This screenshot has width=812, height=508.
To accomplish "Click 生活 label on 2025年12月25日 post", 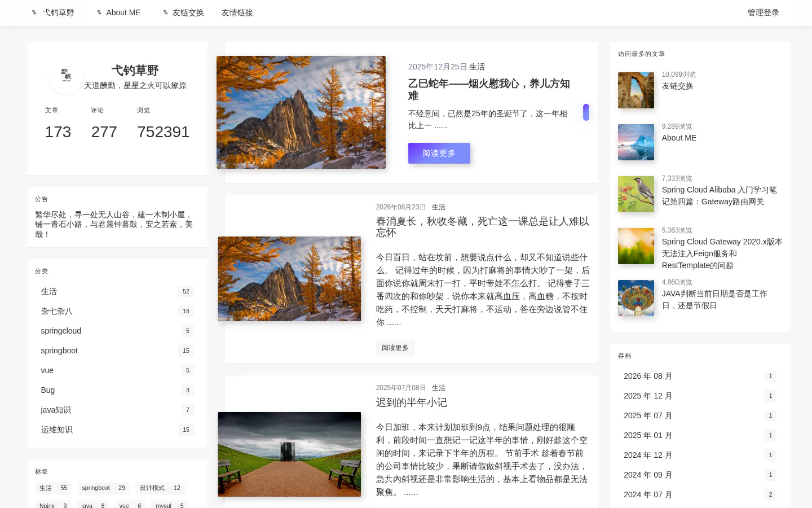I will coord(477,67).
